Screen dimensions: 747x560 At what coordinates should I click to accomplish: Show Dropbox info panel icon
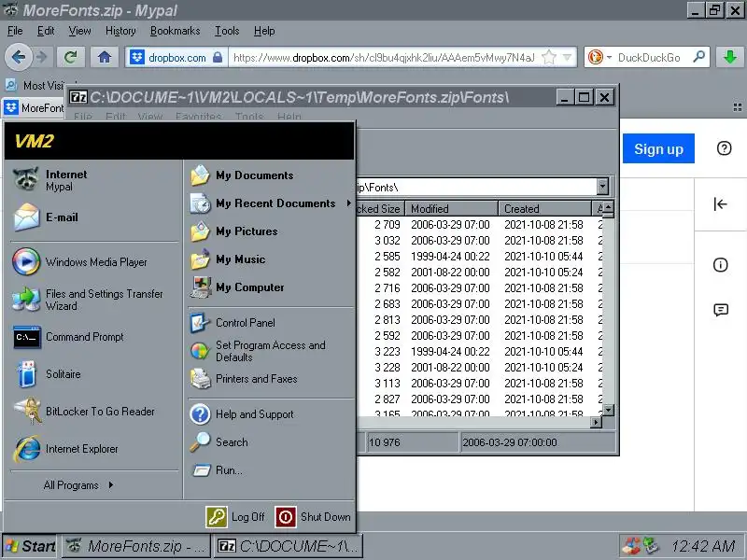pyautogui.click(x=720, y=265)
